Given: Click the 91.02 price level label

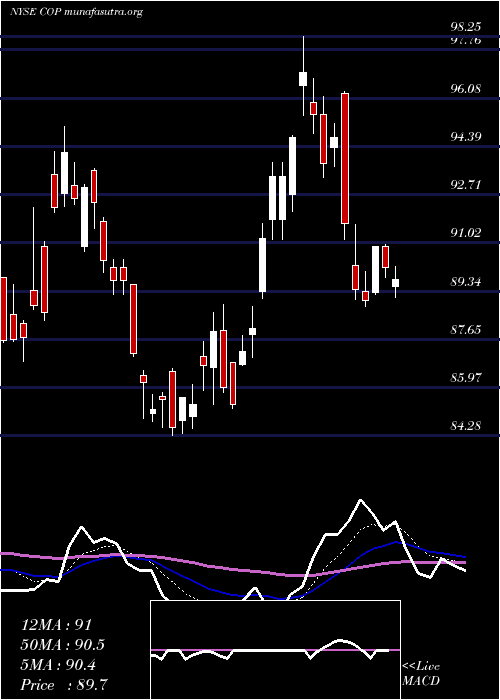Looking at the screenshot, I should click(x=466, y=233).
